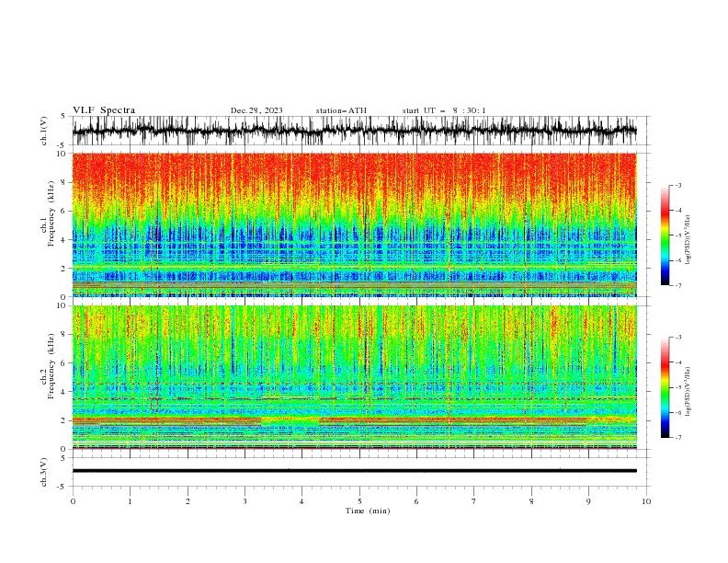Click time axis tick label "9"

(x=588, y=501)
